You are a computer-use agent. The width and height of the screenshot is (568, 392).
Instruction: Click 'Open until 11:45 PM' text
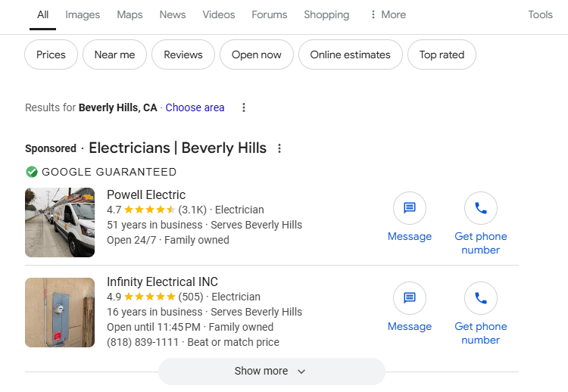tap(154, 327)
